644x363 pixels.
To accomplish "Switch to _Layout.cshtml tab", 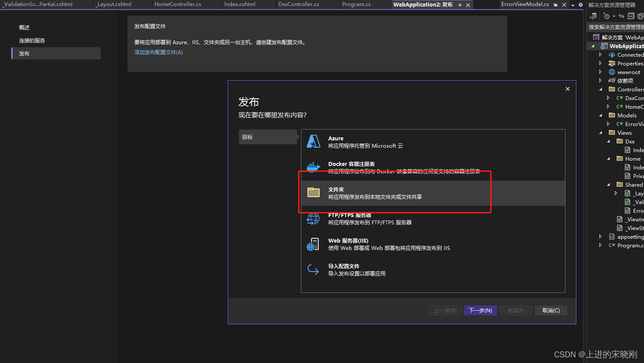I will pyautogui.click(x=113, y=4).
